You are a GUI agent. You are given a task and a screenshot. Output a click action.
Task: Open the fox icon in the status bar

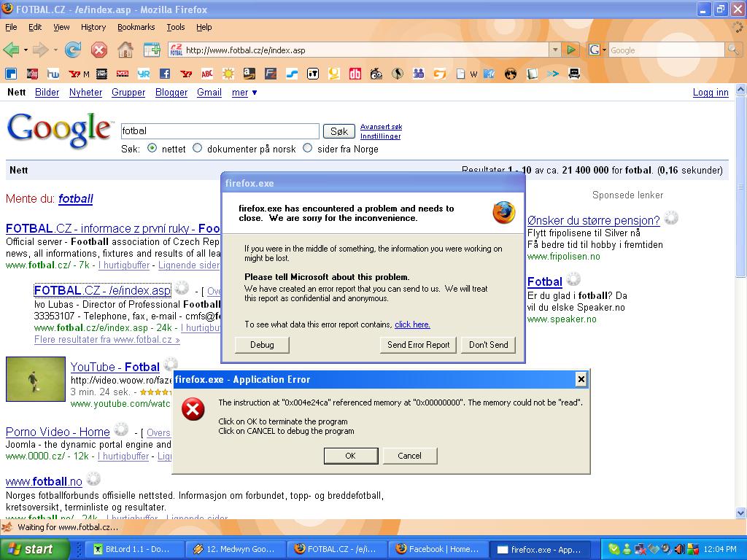(x=7, y=526)
